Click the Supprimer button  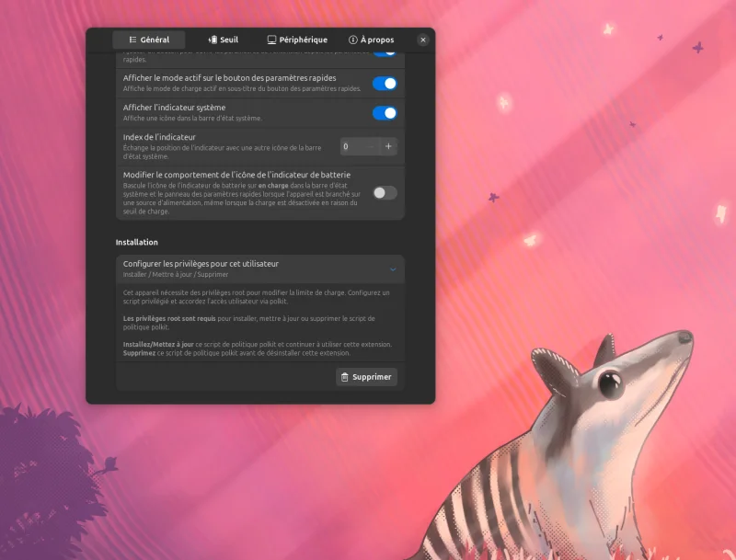coord(366,377)
